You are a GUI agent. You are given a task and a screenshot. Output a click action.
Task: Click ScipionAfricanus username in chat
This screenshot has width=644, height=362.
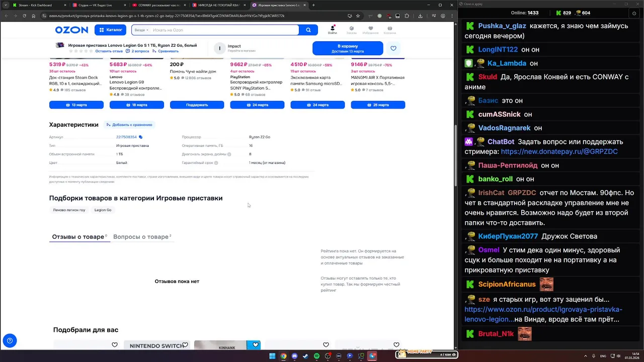click(x=507, y=285)
